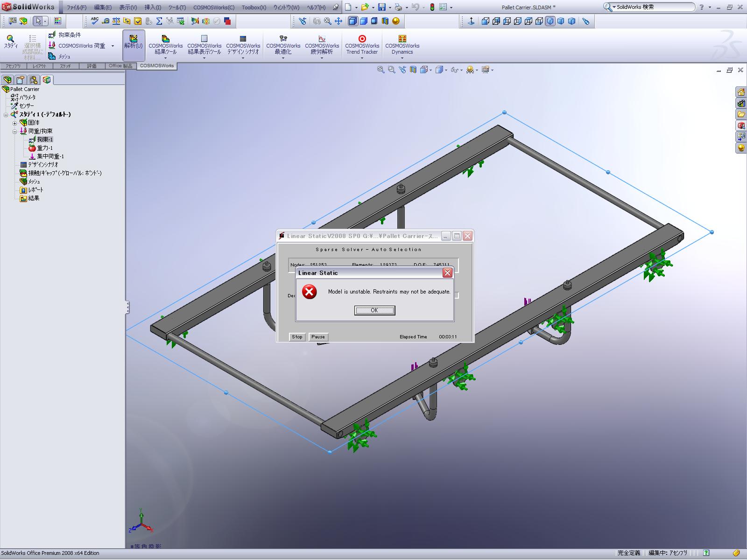The height and width of the screenshot is (560, 747).
Task: Switch to the 評価 tab
Action: coord(92,66)
